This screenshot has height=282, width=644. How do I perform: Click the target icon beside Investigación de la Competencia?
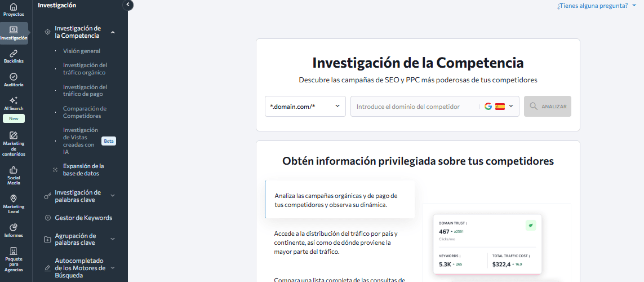tap(47, 32)
